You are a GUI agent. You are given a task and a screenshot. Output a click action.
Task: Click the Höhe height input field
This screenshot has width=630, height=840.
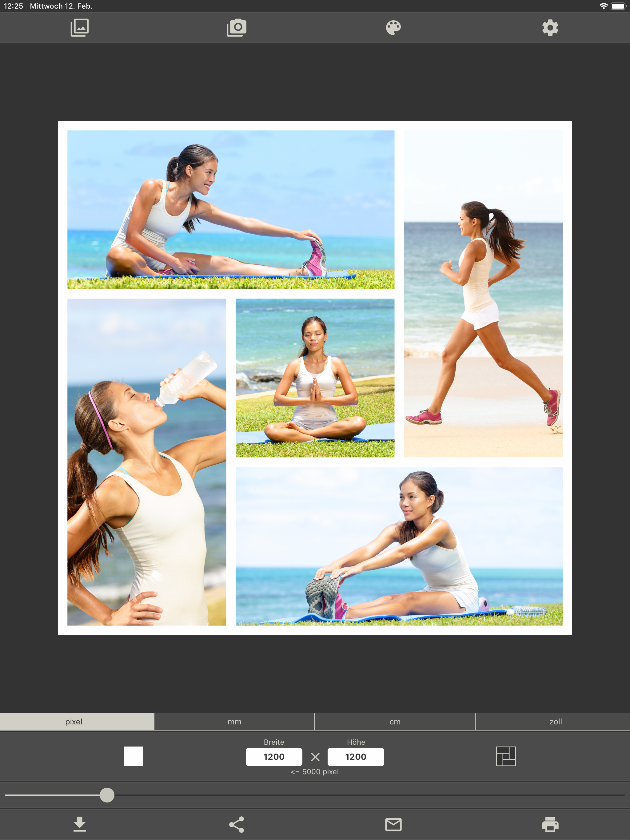tap(356, 757)
